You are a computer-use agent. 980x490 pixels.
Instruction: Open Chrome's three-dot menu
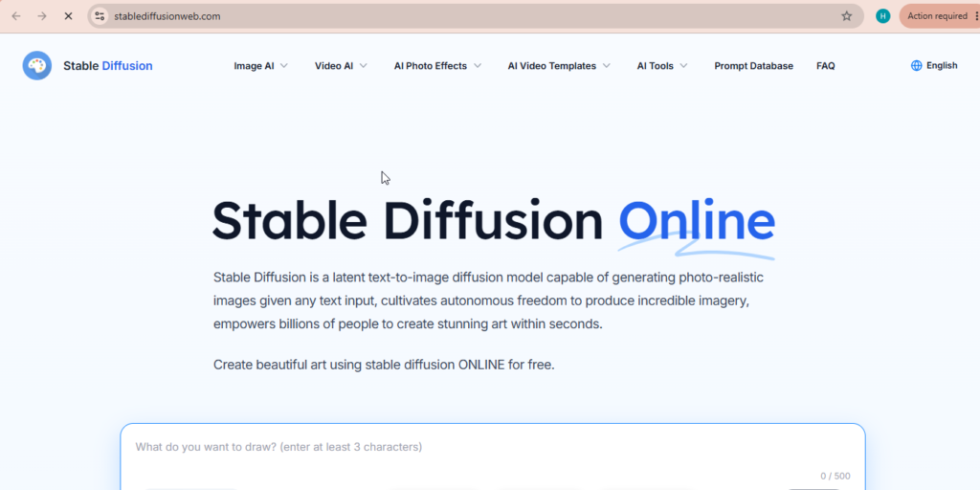[976, 16]
